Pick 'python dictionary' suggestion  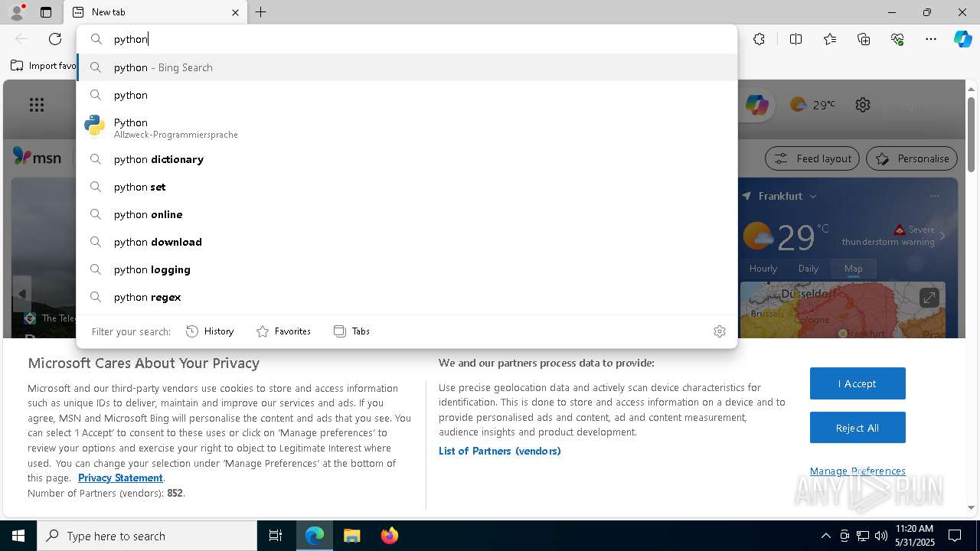[407, 159]
